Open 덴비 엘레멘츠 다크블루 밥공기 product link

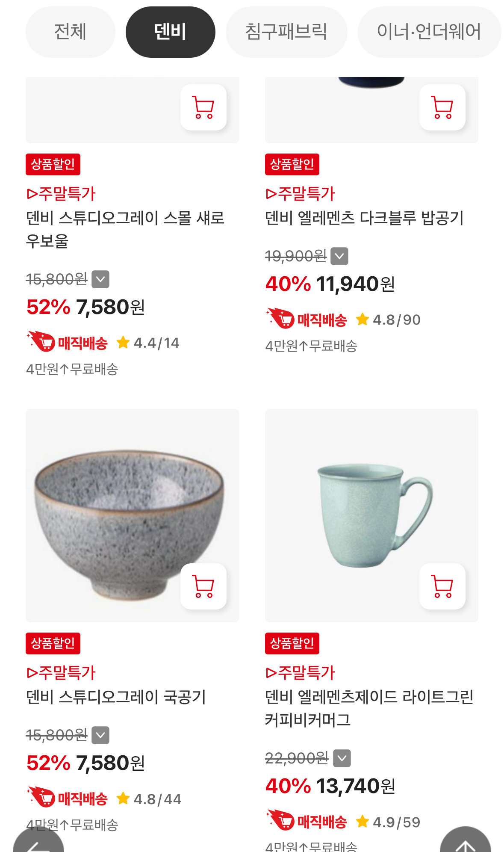[364, 218]
